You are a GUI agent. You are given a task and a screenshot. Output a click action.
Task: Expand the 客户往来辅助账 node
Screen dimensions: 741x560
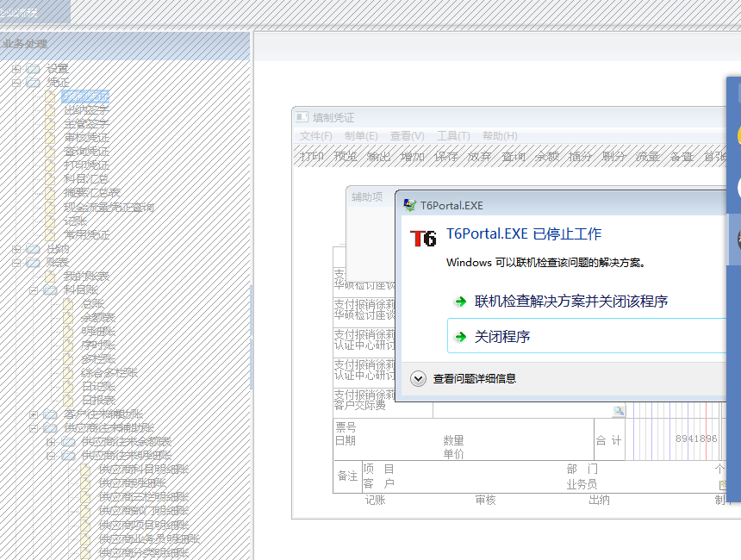(34, 414)
